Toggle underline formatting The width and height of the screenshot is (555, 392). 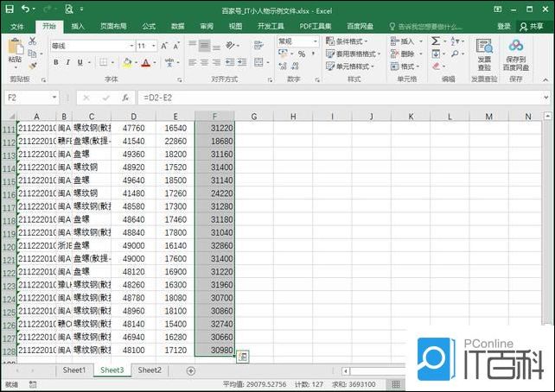[80, 62]
